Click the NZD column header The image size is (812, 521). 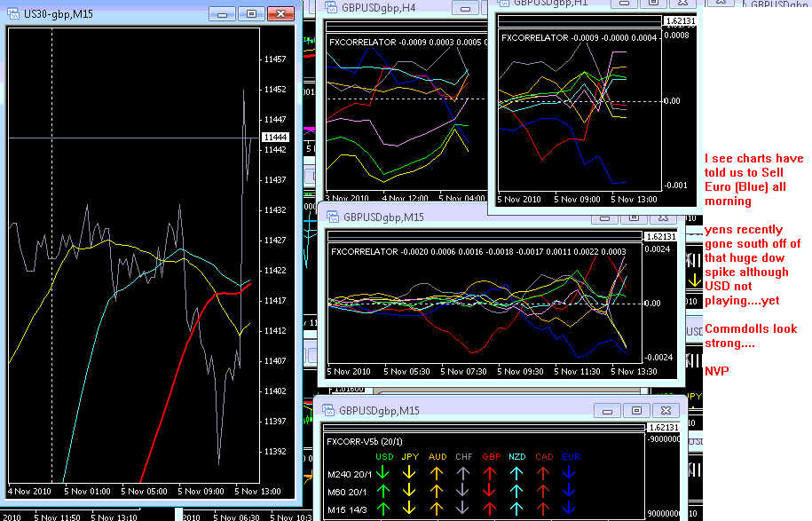(516, 457)
